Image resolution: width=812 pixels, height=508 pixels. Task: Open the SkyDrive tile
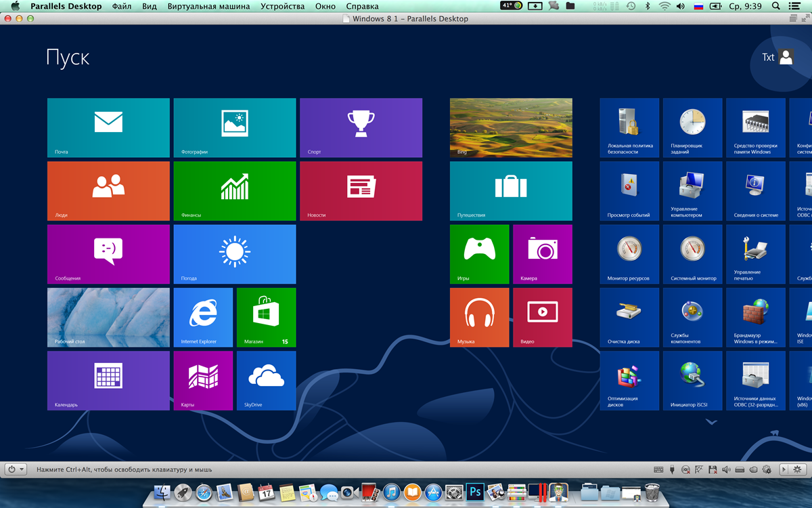tap(267, 381)
